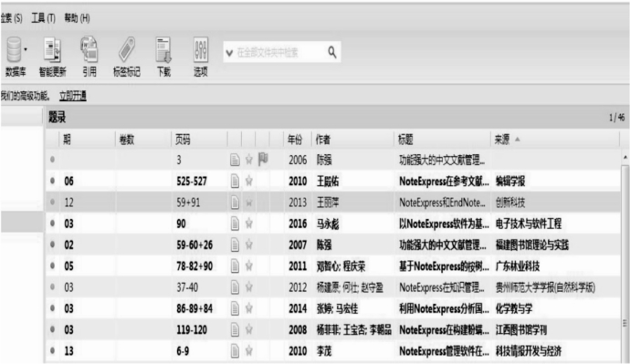Toggle the star for the 张婷 row
630x364 pixels.
(249, 308)
